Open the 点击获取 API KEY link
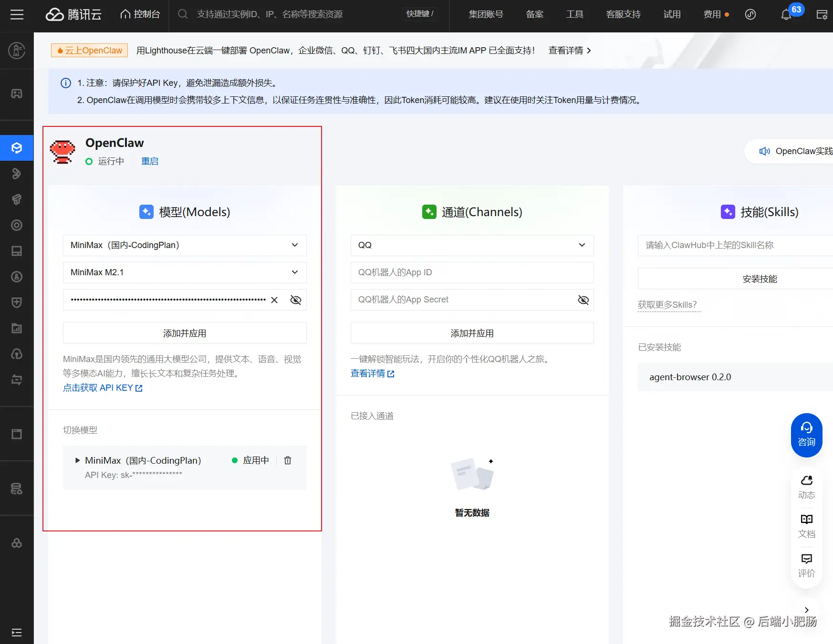The width and height of the screenshot is (833, 644). point(103,388)
